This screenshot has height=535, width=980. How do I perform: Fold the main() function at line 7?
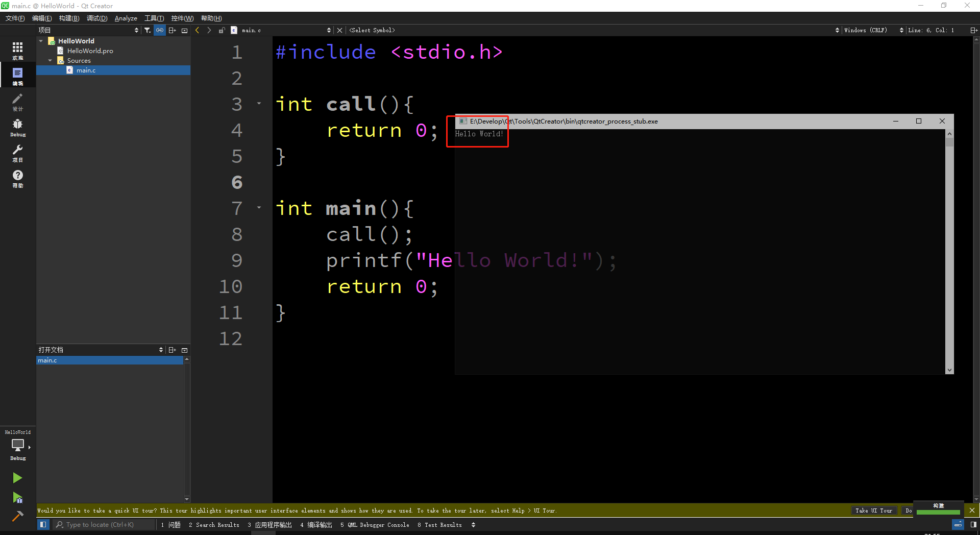[259, 207]
